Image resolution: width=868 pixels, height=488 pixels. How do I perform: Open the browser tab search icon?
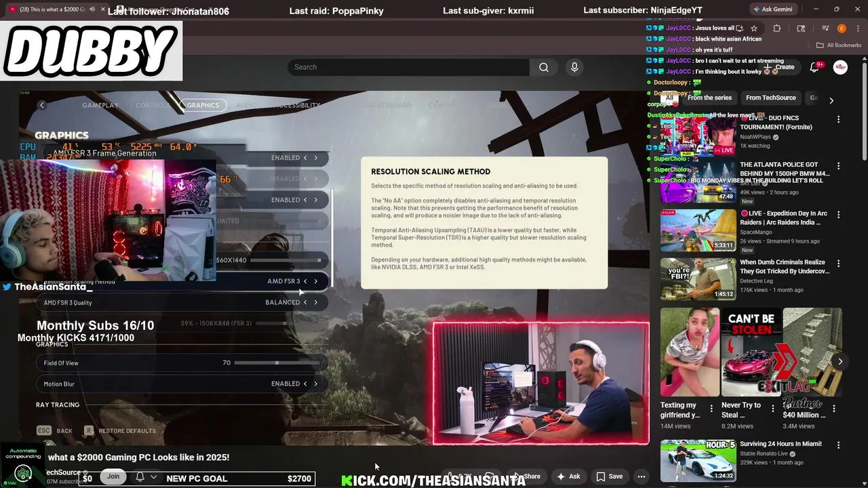click(801, 28)
